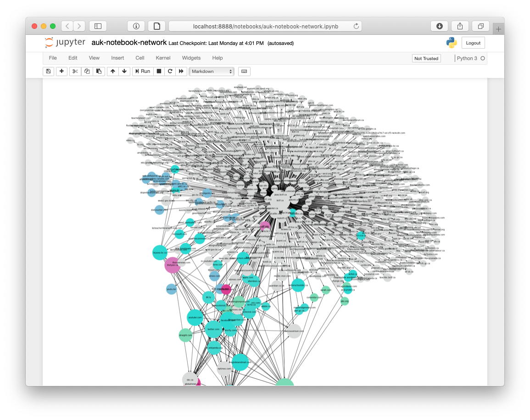Move the selected cell up
Image resolution: width=530 pixels, height=420 pixels.
click(113, 71)
